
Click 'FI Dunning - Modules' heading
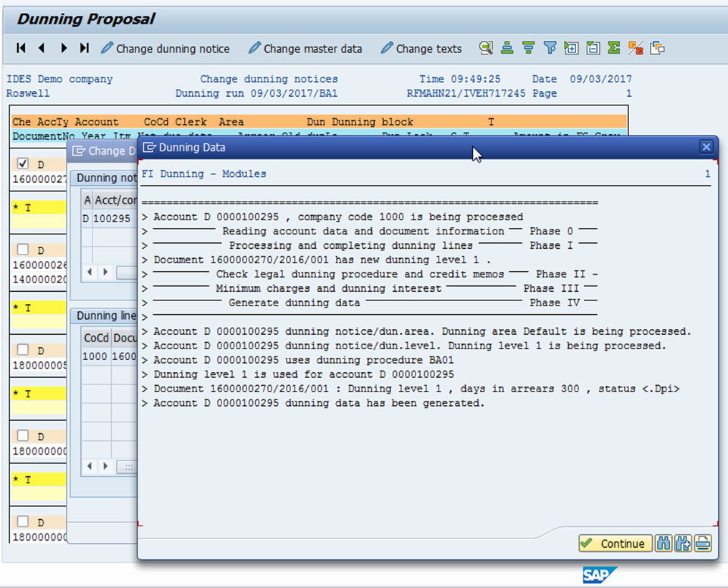pos(203,174)
